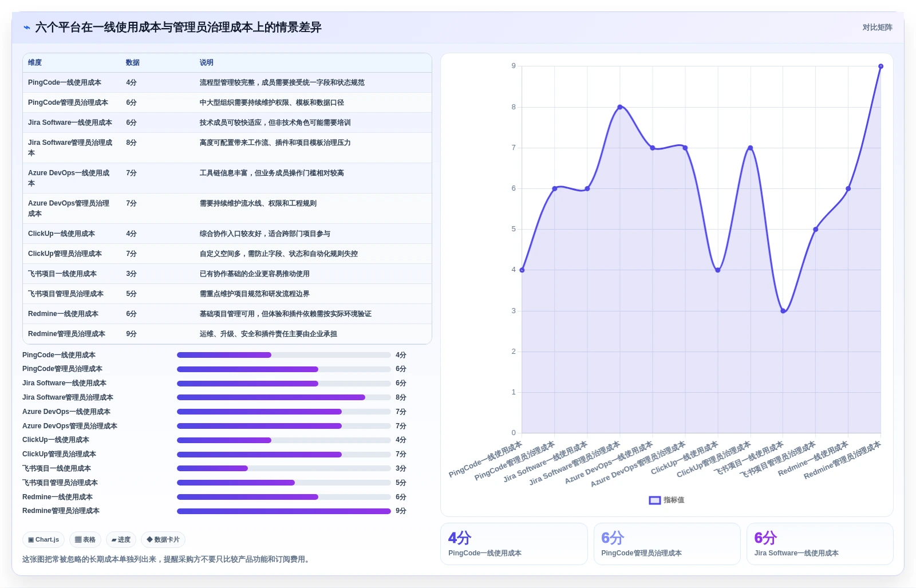Click the 对比矩阵 label

[877, 27]
